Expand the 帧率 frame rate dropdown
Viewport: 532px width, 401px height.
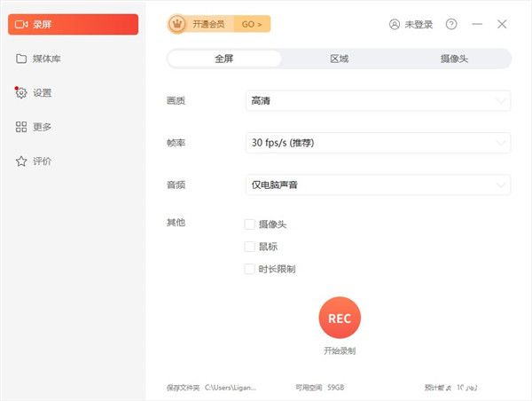point(378,143)
